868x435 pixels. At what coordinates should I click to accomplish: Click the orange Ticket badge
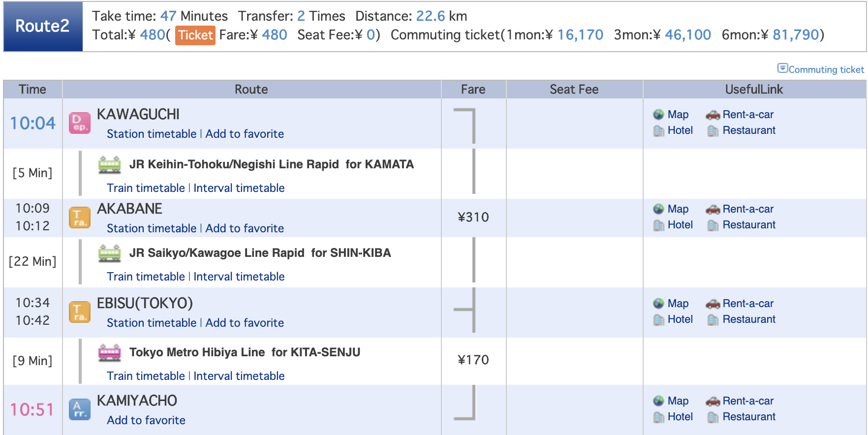click(195, 35)
